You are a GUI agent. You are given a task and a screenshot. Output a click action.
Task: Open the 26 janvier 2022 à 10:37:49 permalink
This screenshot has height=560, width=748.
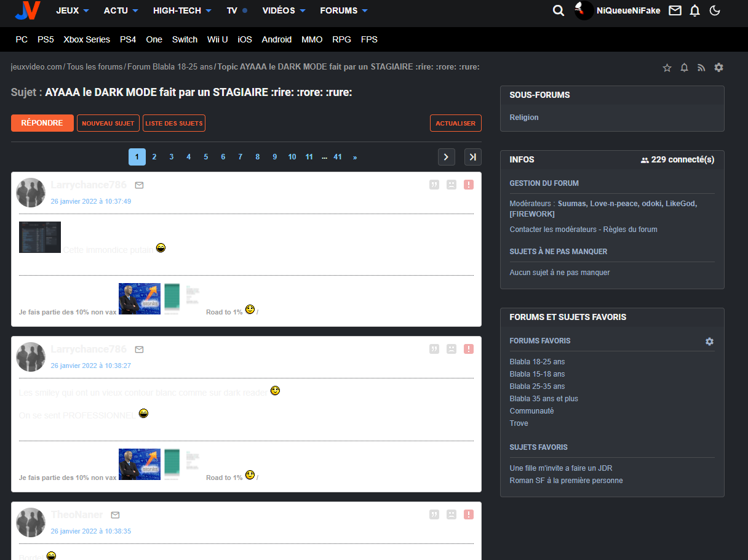click(91, 201)
